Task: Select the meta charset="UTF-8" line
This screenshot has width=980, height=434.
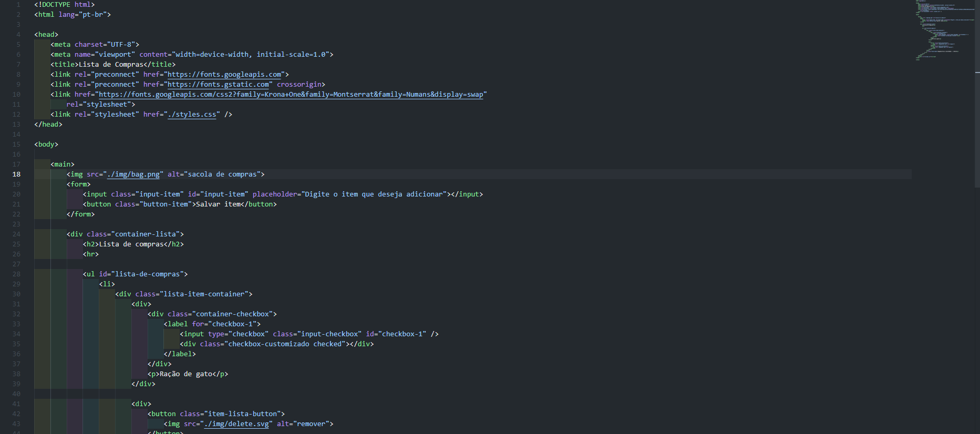Action: 95,45
